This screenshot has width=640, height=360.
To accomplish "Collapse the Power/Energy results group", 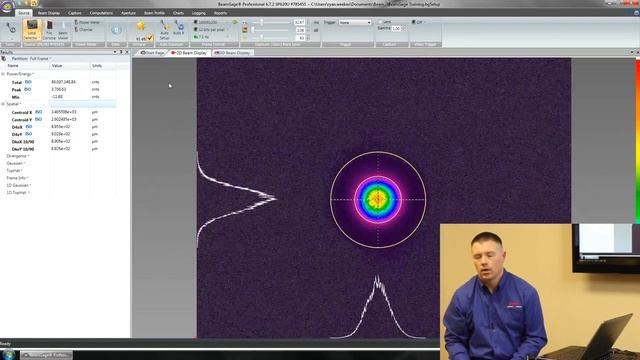I will point(3,74).
